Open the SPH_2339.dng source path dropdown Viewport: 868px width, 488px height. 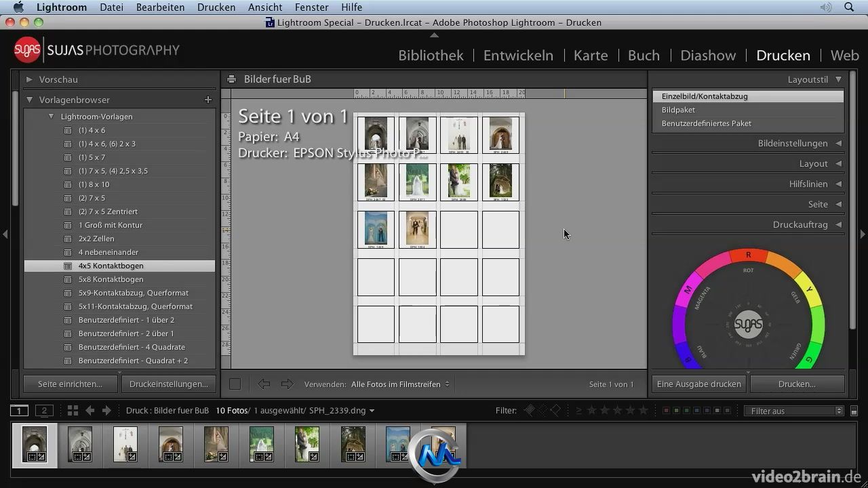(x=342, y=411)
